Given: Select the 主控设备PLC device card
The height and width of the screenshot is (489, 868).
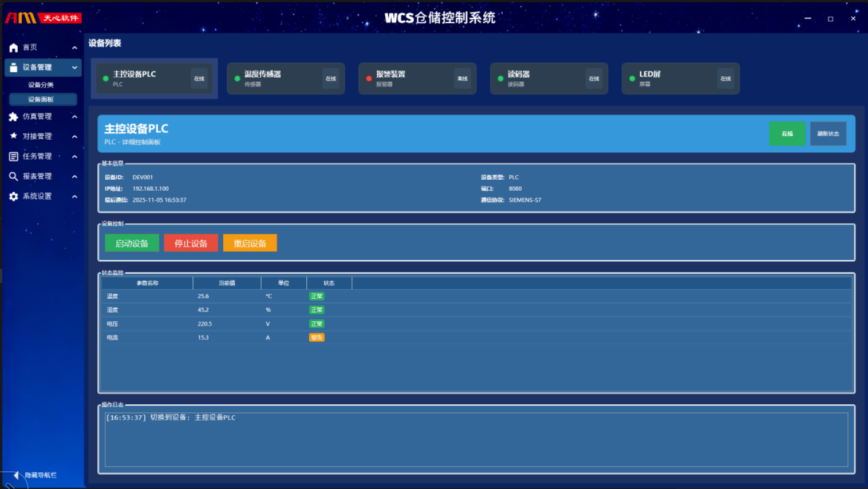Looking at the screenshot, I should 155,78.
